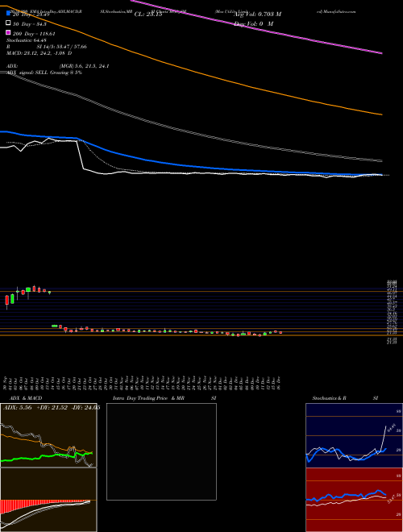Click the dark blue Stochastics chart panel

coord(354,435)
